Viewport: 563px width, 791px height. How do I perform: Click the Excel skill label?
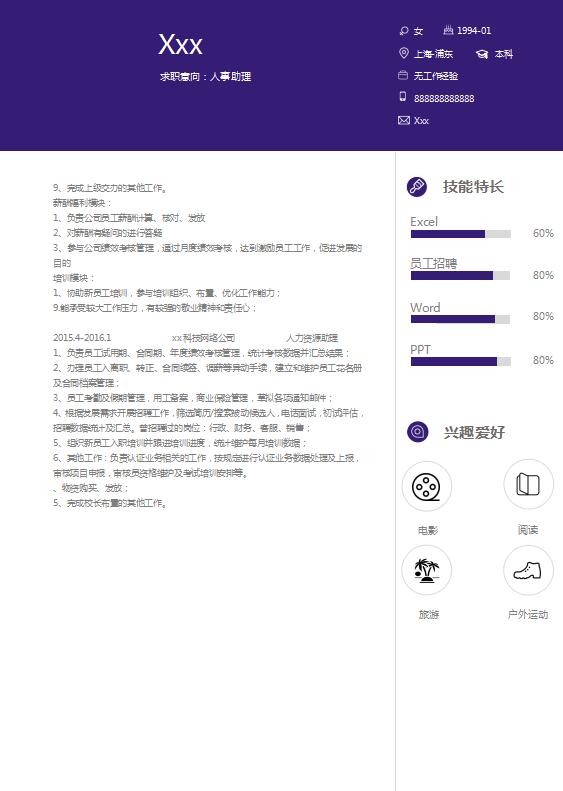point(424,221)
